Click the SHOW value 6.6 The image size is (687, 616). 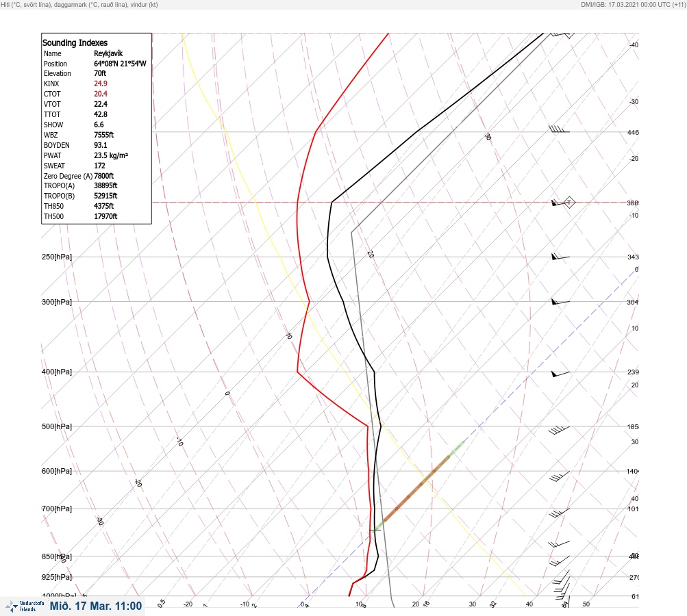coord(99,125)
